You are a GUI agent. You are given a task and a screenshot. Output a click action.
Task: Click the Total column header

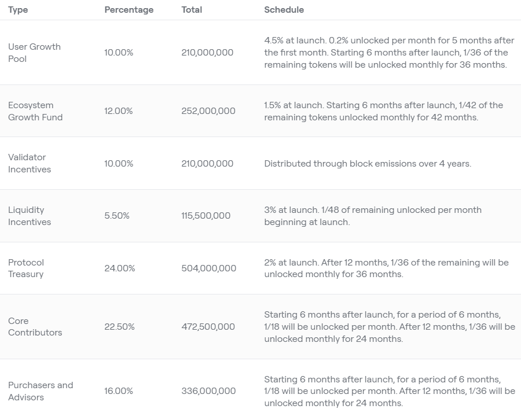coord(192,10)
